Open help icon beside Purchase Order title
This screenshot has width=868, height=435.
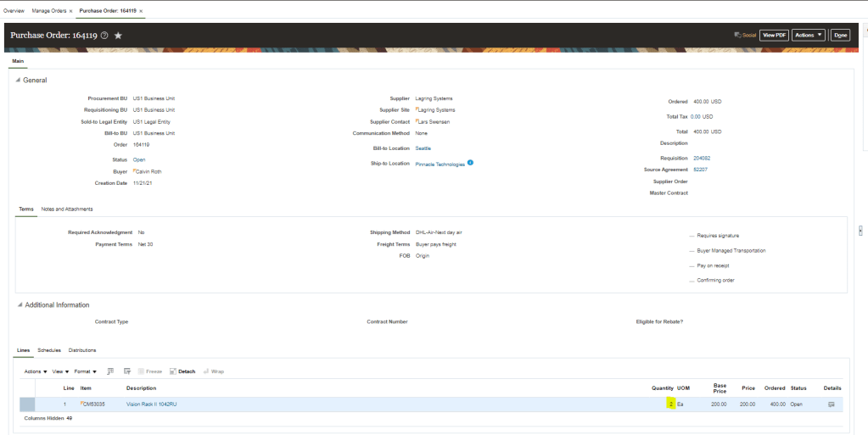104,36
